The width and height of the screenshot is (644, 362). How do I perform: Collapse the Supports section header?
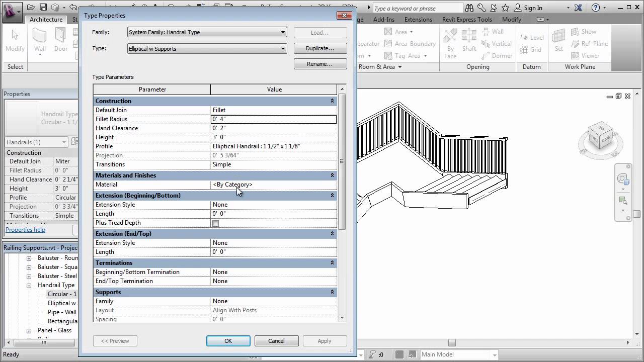(x=332, y=292)
